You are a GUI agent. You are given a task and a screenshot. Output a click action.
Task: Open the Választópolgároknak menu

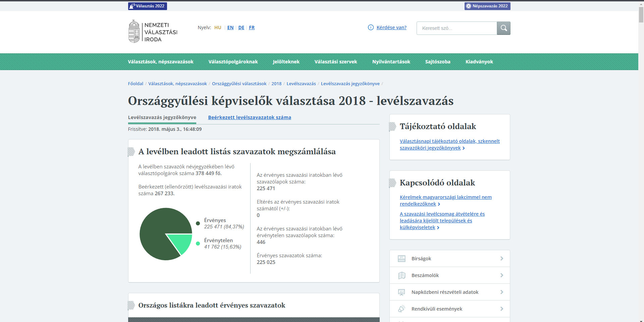point(233,62)
